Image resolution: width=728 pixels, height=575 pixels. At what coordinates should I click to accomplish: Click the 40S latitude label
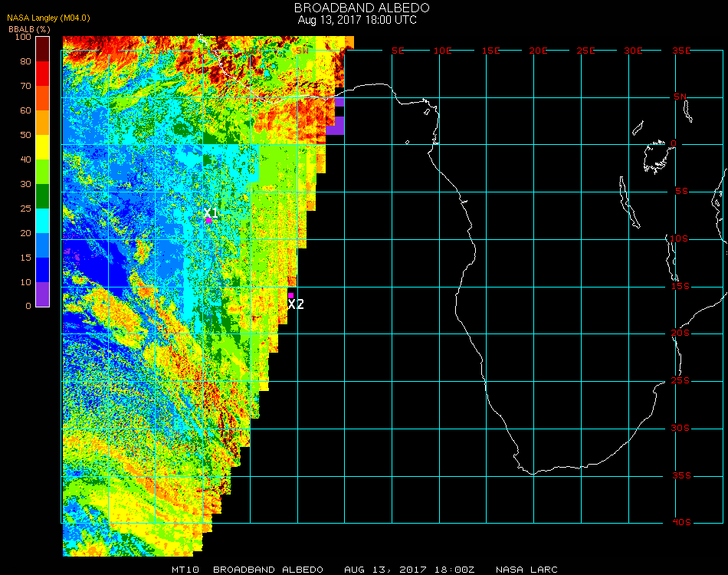(x=681, y=523)
